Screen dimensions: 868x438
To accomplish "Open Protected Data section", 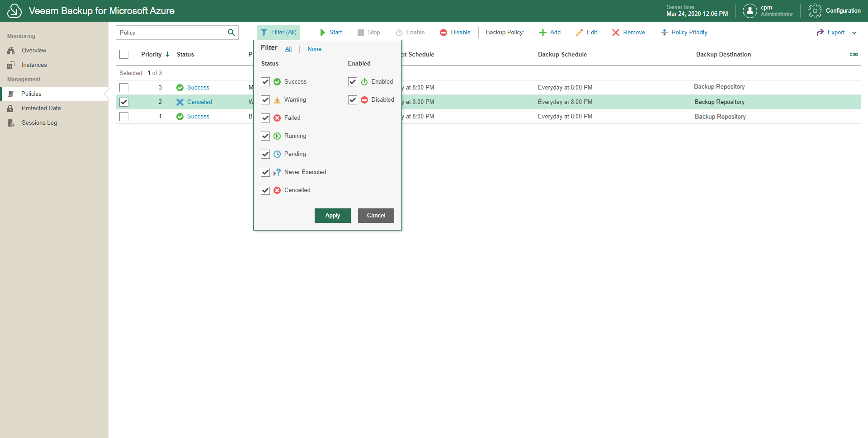I will [x=41, y=108].
